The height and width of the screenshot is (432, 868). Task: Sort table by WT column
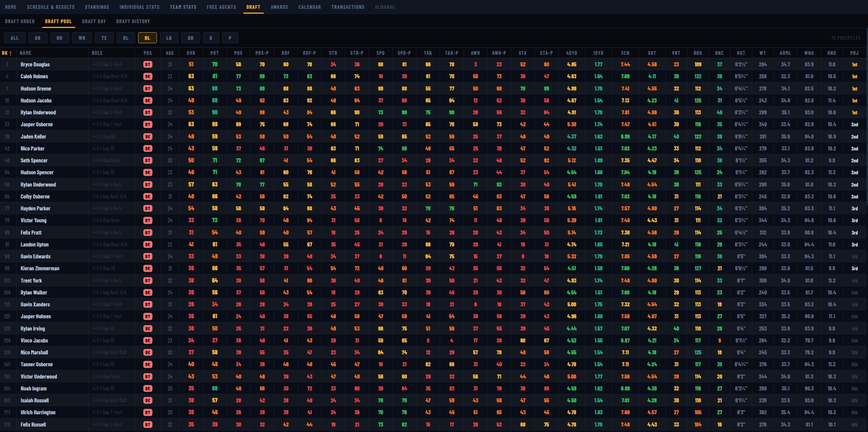[763, 53]
